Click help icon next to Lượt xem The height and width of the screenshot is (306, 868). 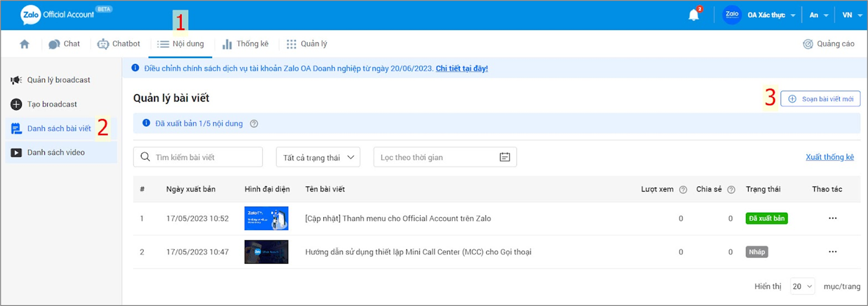(x=683, y=189)
